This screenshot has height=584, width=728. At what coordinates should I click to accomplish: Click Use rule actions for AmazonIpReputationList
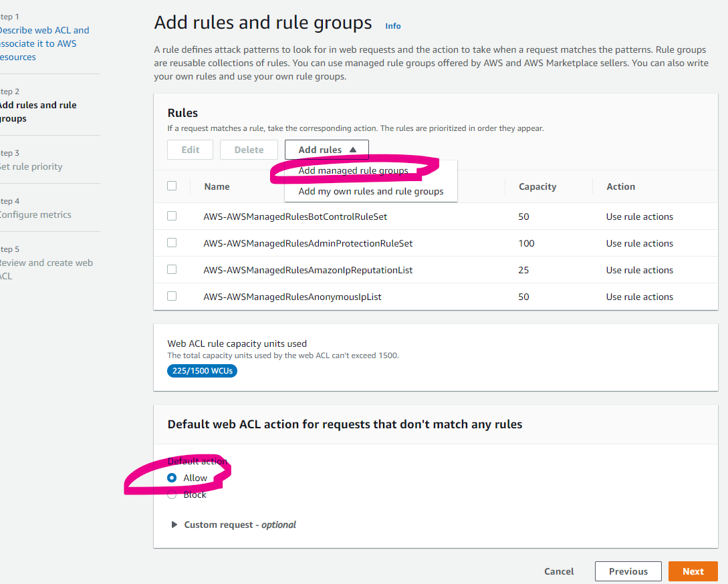pos(639,270)
